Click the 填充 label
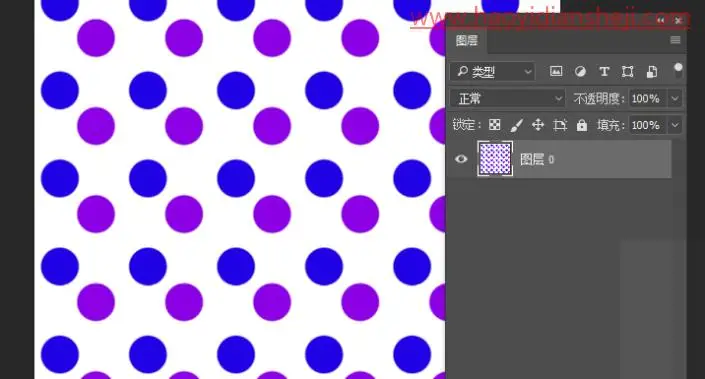 point(611,125)
